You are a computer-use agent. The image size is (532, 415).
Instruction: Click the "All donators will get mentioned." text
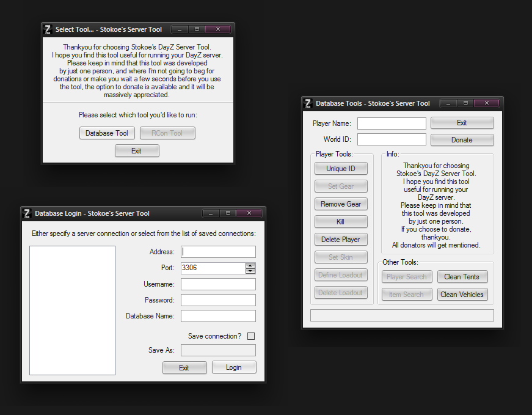coord(436,245)
